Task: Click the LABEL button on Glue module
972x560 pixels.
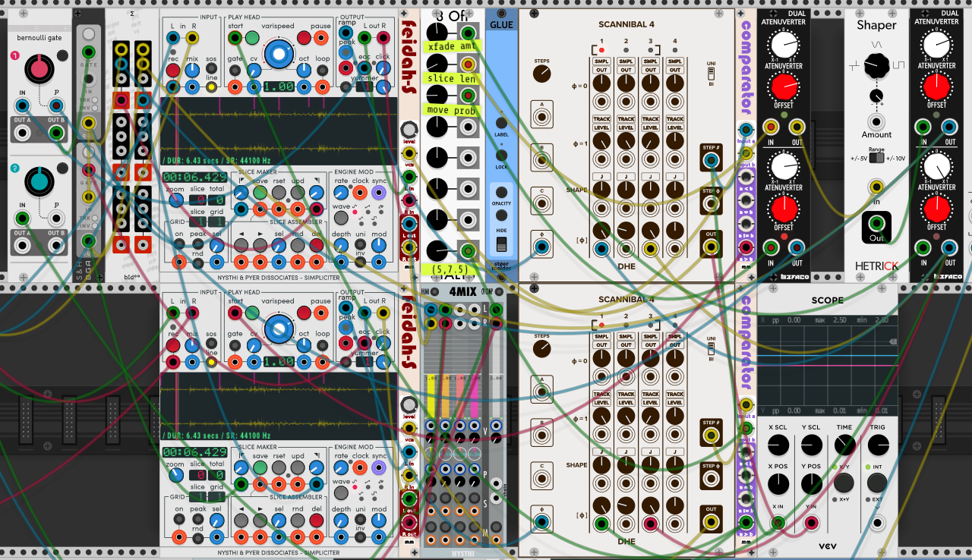Action: point(501,122)
